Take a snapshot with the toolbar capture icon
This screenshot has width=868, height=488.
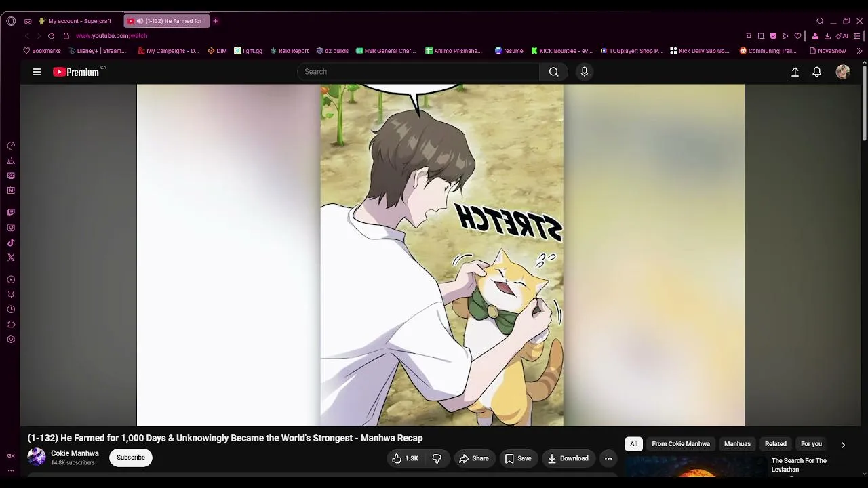pyautogui.click(x=761, y=36)
